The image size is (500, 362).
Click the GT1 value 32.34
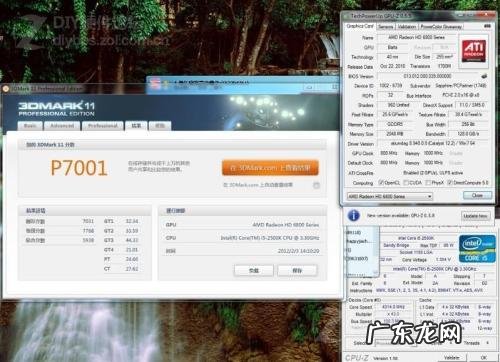[x=132, y=221]
